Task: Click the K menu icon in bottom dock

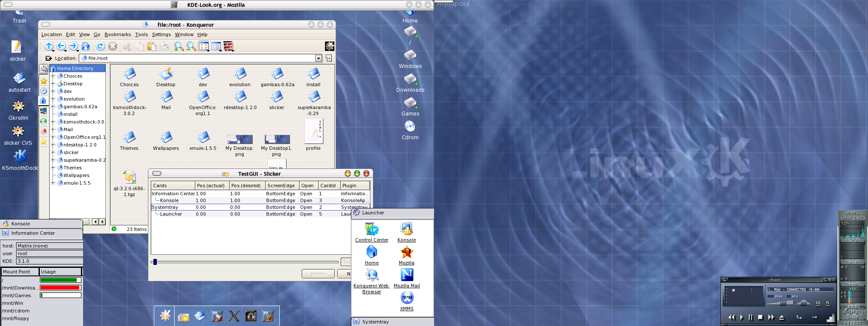Action: coord(165,315)
